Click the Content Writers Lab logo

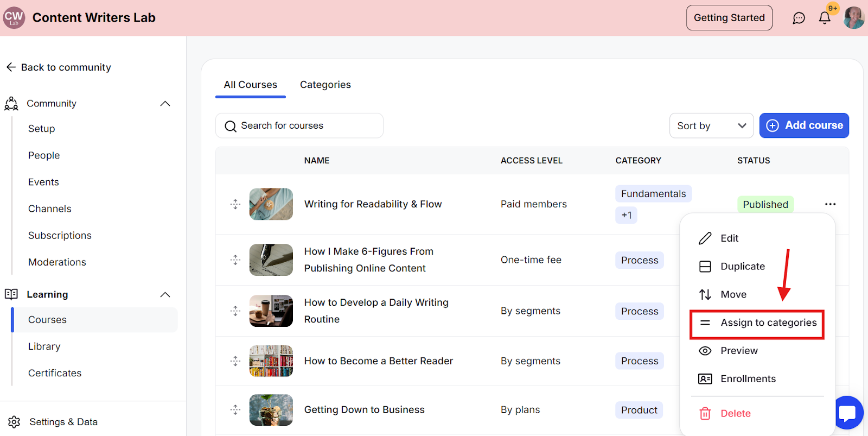14,18
